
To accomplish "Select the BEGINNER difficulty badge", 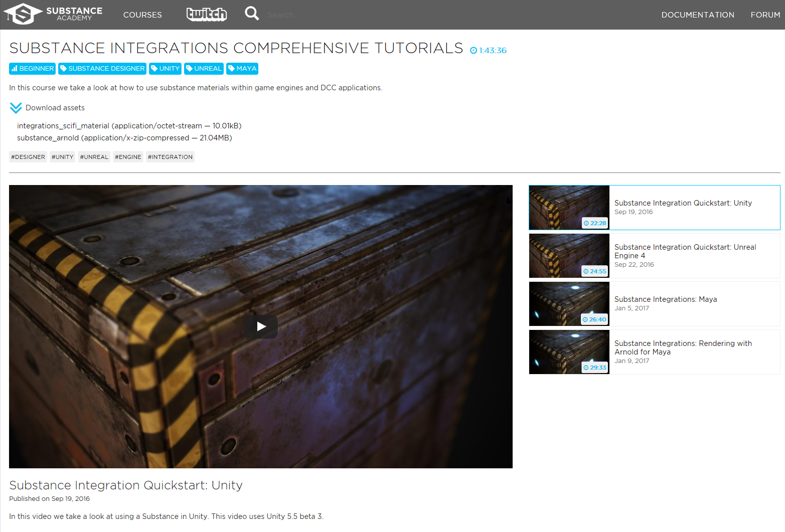I will pyautogui.click(x=32, y=68).
